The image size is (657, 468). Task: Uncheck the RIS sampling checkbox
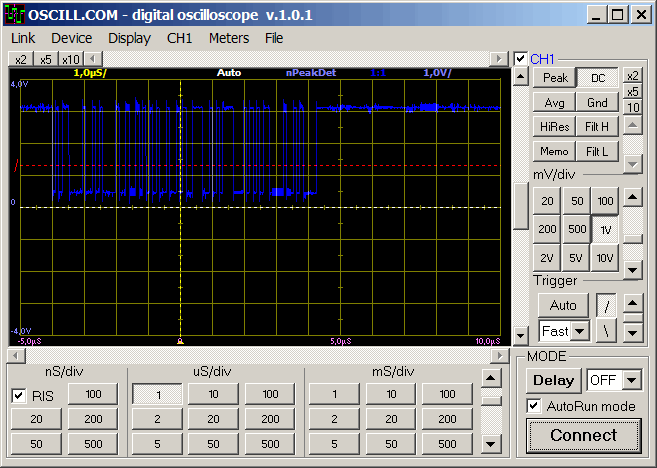pos(20,396)
